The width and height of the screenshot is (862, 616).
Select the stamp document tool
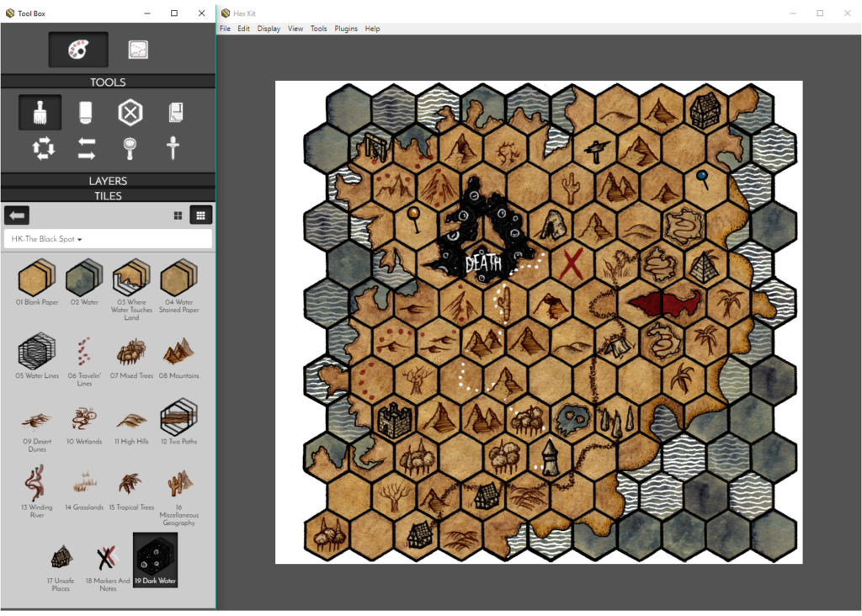point(175,113)
